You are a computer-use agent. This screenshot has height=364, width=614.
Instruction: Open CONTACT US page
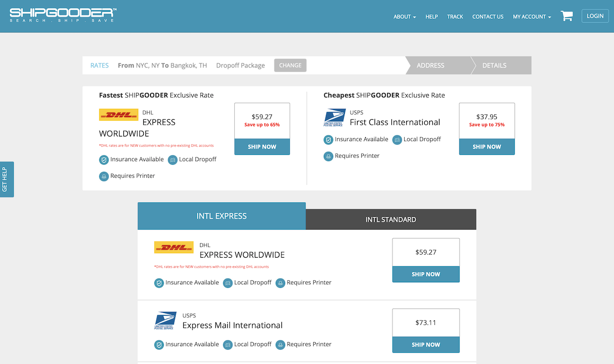(488, 16)
